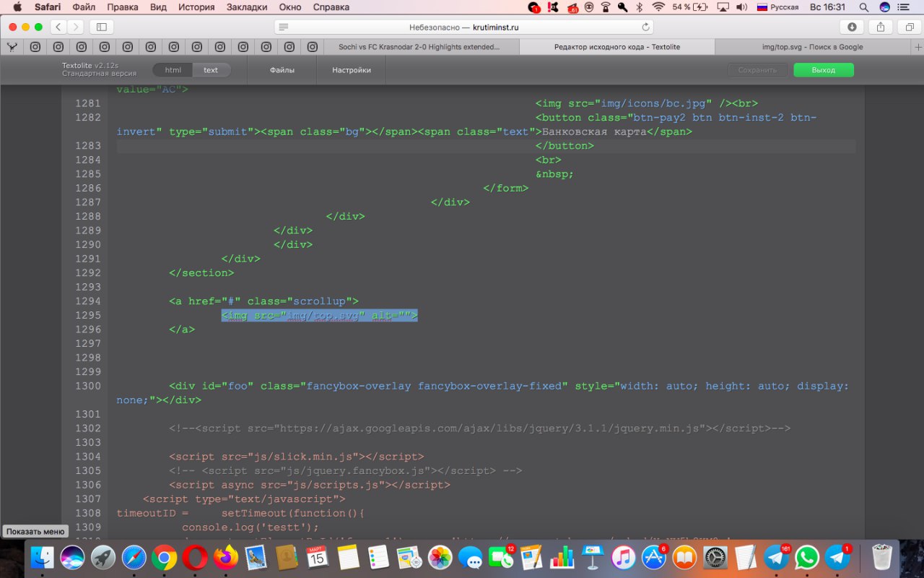Viewport: 924px width, 578px height.
Task: Open the Finder icon in the Dock
Action: [42, 557]
